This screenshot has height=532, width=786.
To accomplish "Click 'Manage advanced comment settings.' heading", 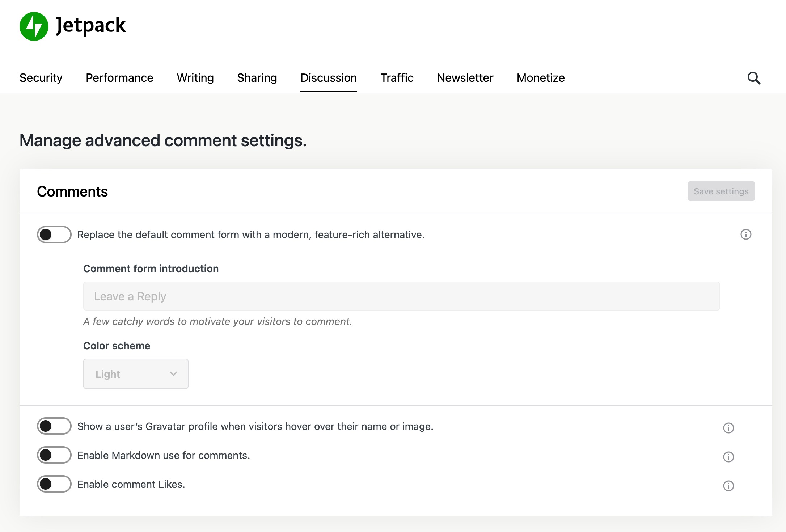I will (163, 140).
